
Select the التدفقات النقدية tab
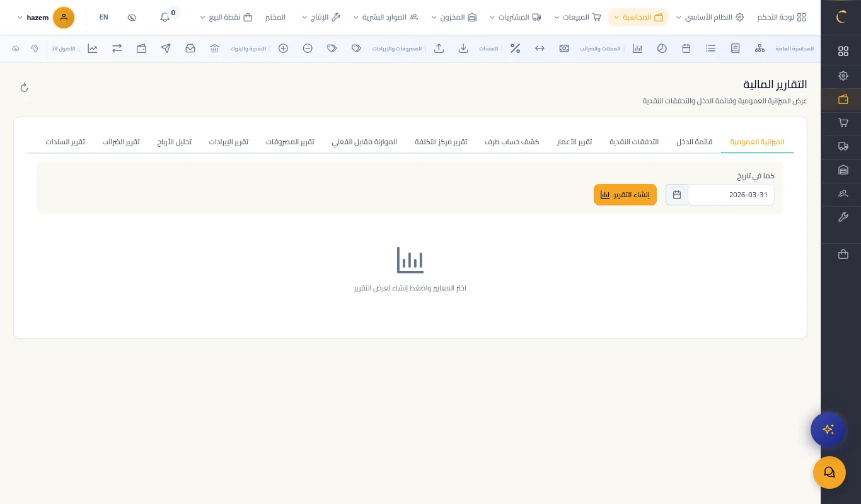pos(634,142)
